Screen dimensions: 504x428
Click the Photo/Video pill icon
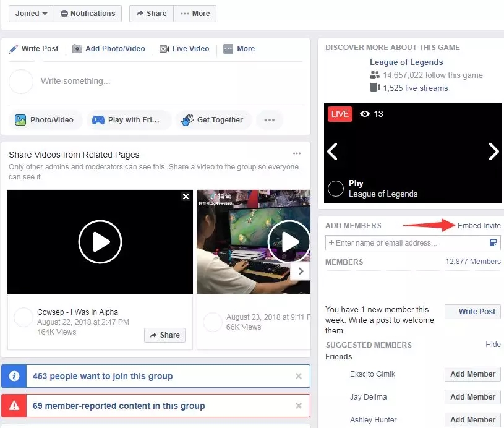(20, 120)
